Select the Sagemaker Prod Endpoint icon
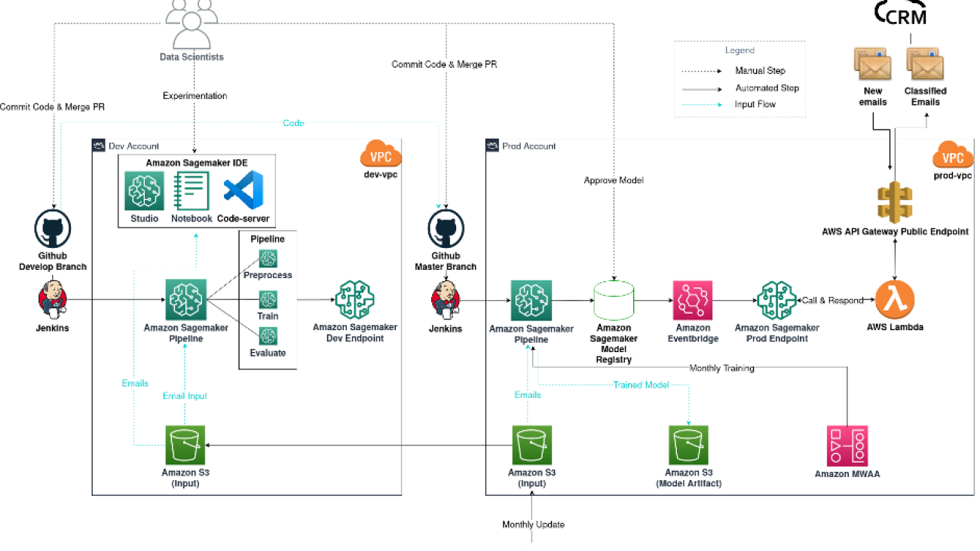 (x=777, y=301)
